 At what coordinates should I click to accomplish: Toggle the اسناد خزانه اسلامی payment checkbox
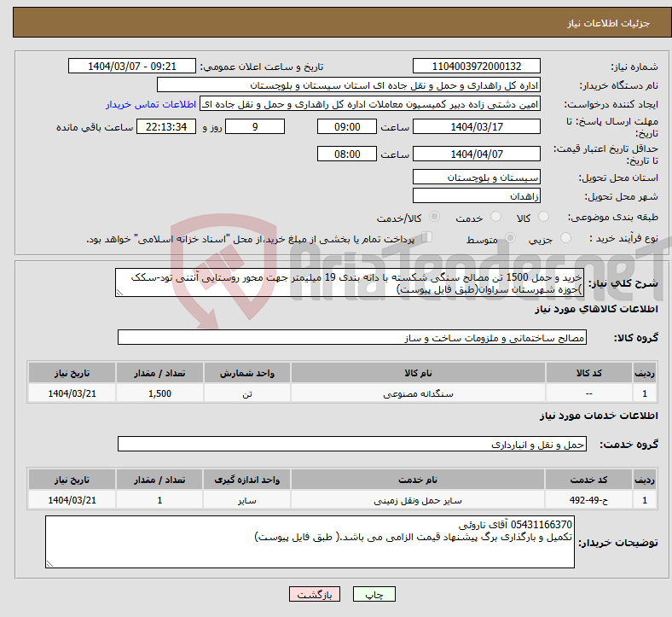[427, 237]
